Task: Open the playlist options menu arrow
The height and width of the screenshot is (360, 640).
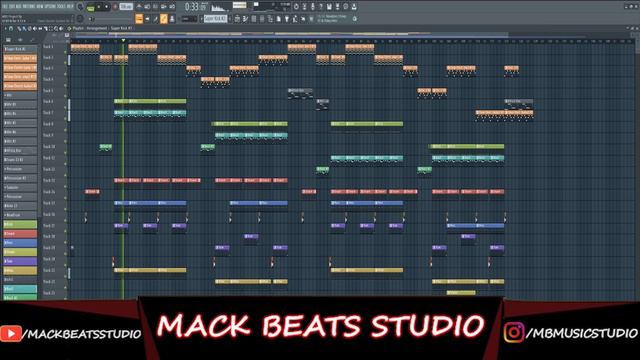Action: tap(5, 29)
